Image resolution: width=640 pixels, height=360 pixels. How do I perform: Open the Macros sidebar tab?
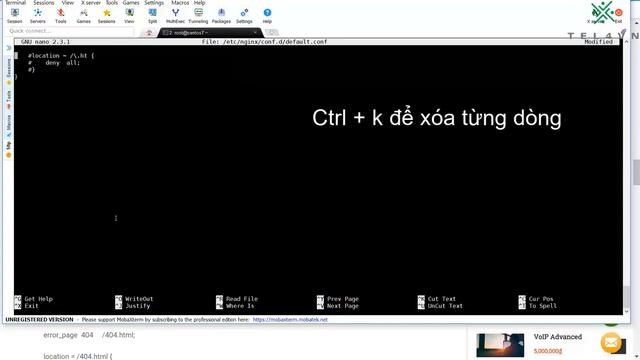tap(9, 125)
